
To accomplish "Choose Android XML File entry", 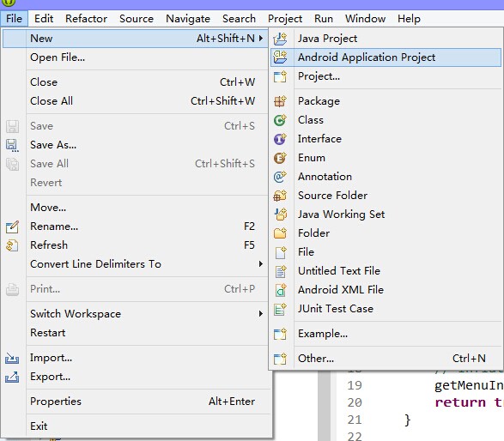I will pos(386,290).
